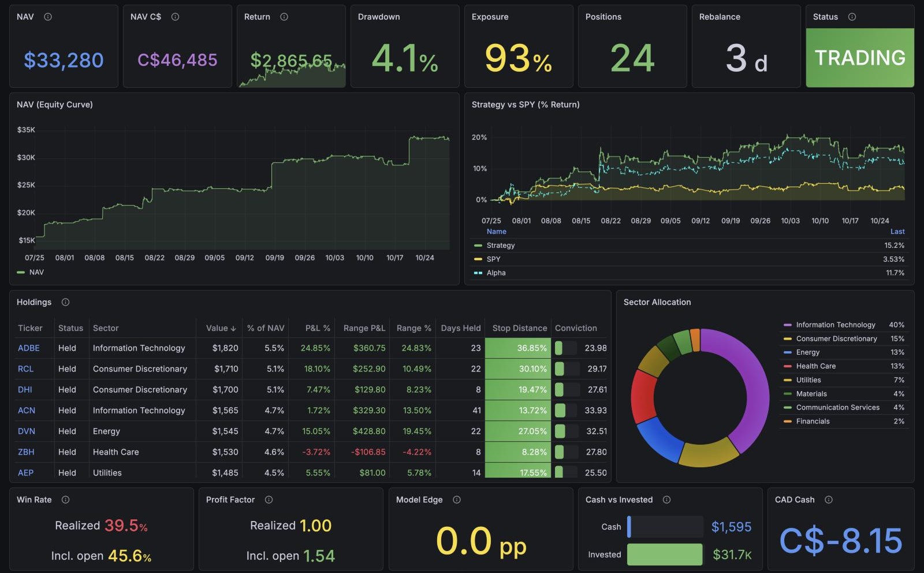The width and height of the screenshot is (924, 573).
Task: Toggle Information Technology in sector legend
Action: coord(836,325)
